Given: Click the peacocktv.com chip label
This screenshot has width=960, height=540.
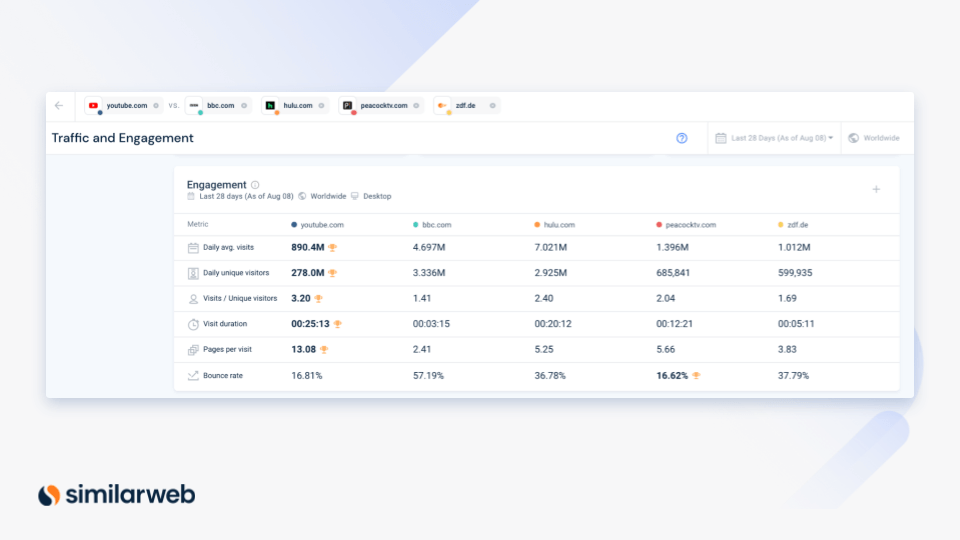Looking at the screenshot, I should pos(384,105).
